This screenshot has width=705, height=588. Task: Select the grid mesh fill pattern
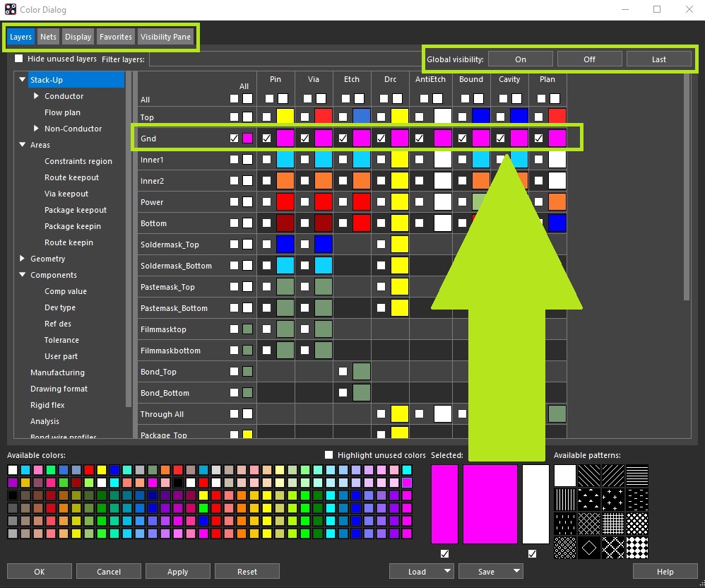pyautogui.click(x=612, y=524)
